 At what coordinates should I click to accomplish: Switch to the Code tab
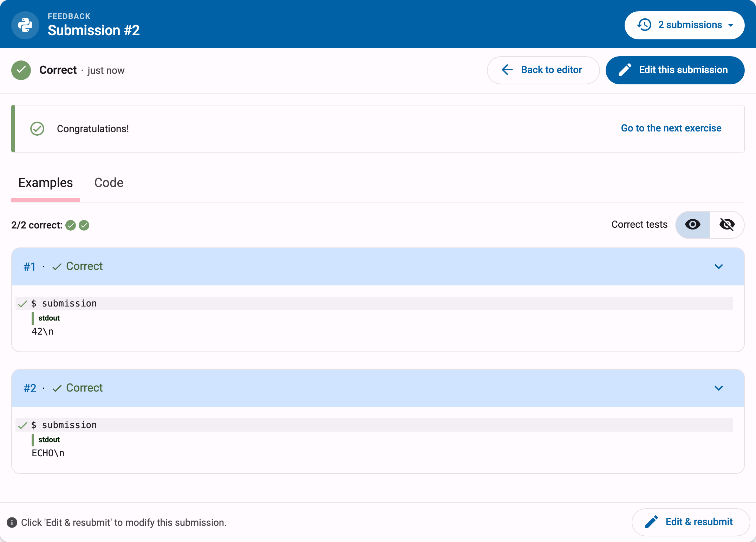pos(109,183)
